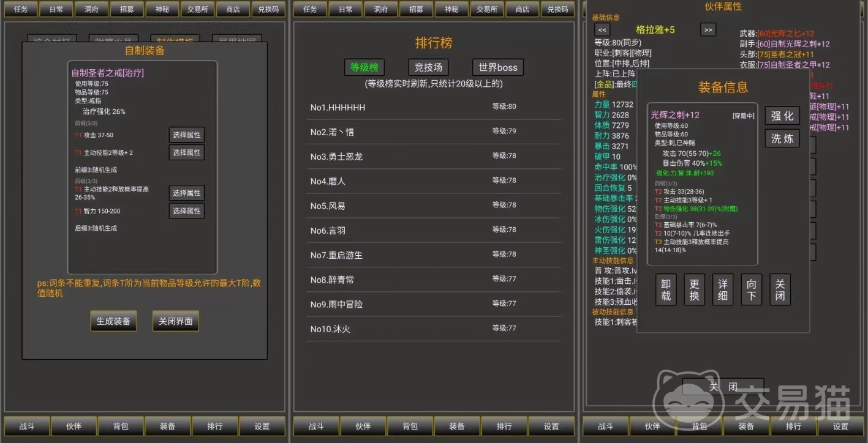Screen dimensions: 868x443
Task: Go to 伙伴 below the 伙伴属性 screen
Action: (652, 426)
